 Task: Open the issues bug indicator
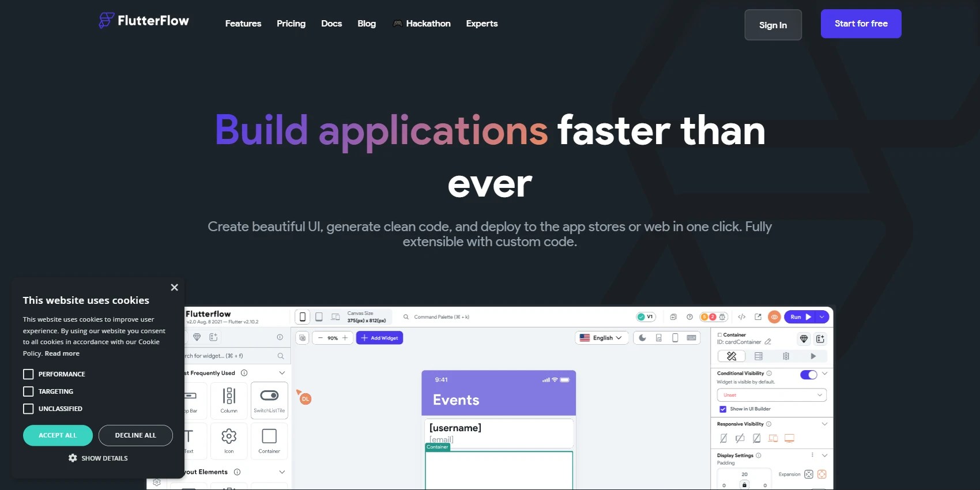click(713, 317)
